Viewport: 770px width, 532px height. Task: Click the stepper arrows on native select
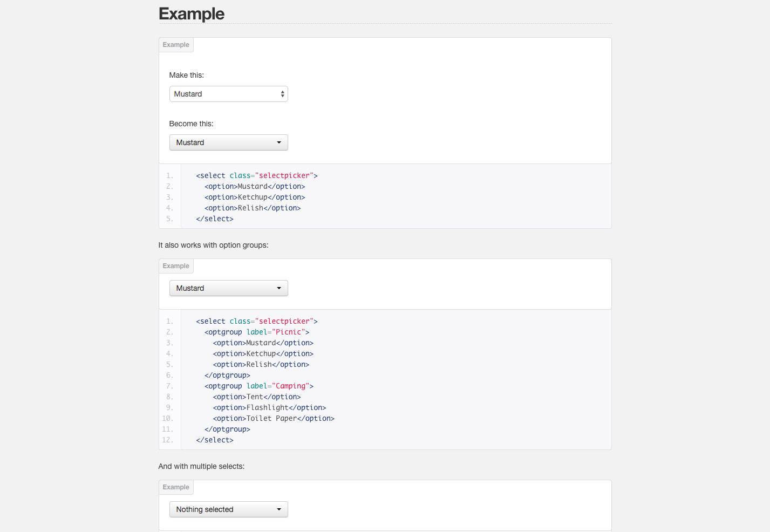coord(282,94)
